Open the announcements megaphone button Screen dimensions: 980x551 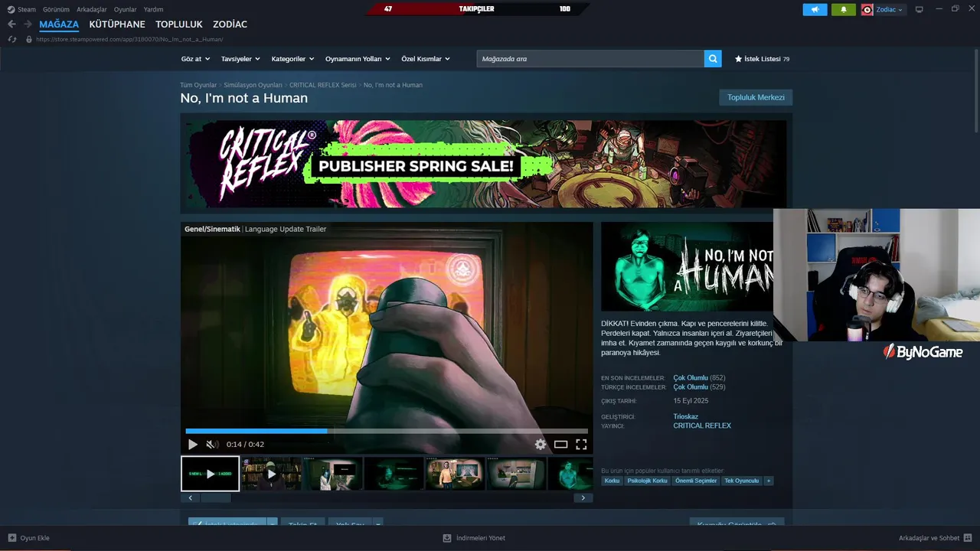point(815,9)
